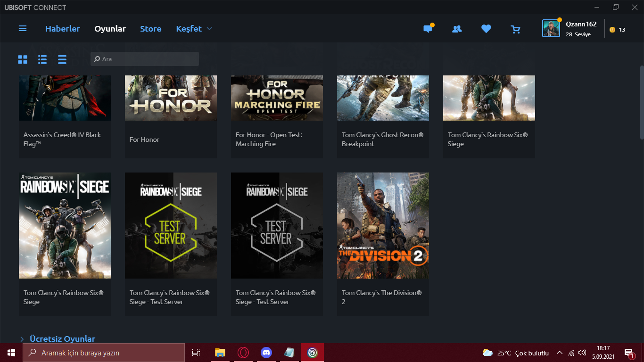Open The Division 2 game cover
644x362 pixels.
coord(383,225)
